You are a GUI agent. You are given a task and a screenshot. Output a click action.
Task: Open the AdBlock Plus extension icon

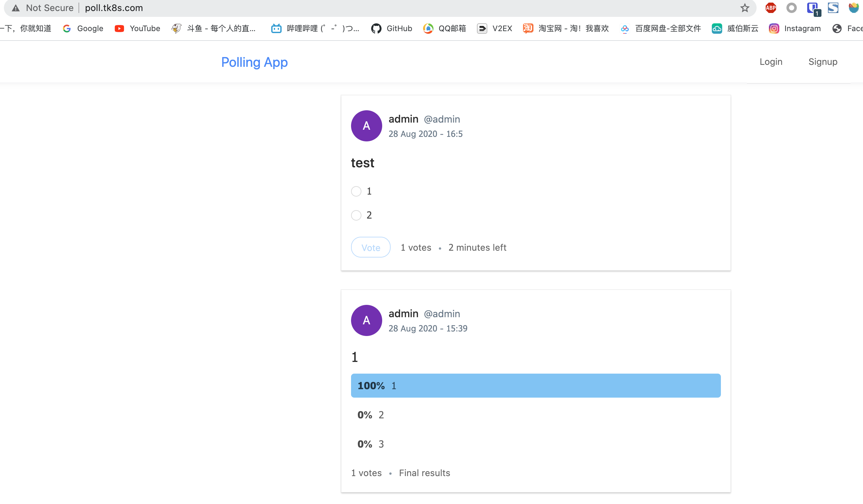pyautogui.click(x=771, y=8)
